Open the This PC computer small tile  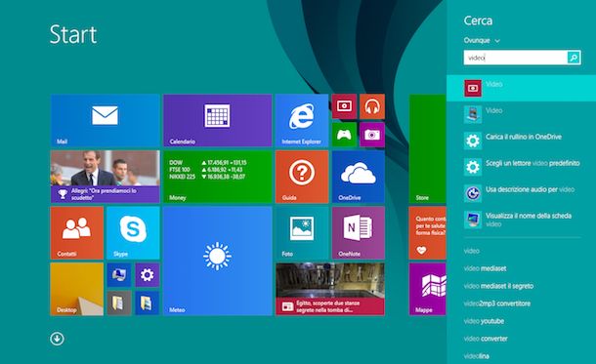(x=119, y=275)
